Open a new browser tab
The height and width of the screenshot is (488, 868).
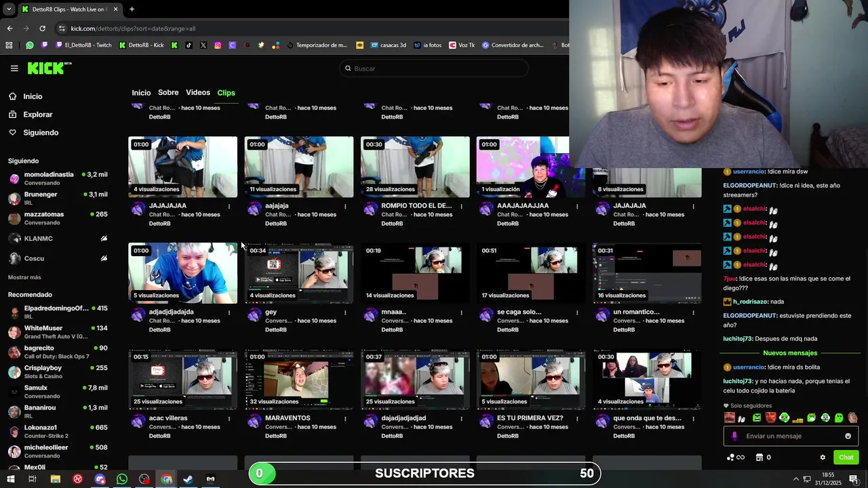tap(132, 9)
